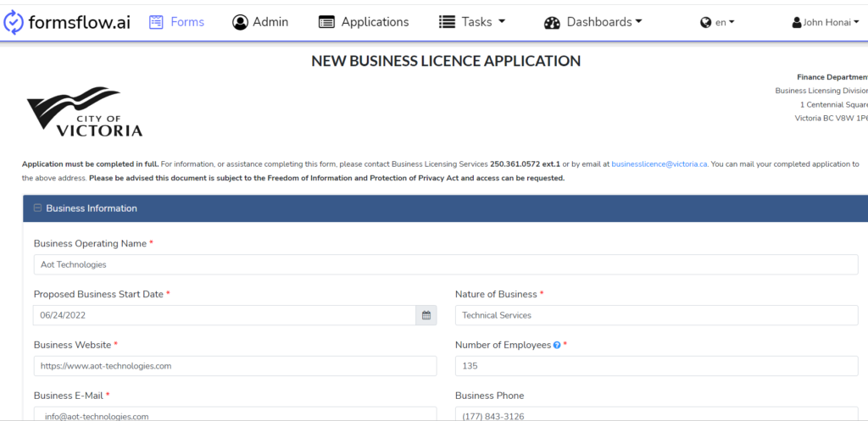Collapse the Business Information panel
This screenshot has width=868, height=421.
coord(38,208)
